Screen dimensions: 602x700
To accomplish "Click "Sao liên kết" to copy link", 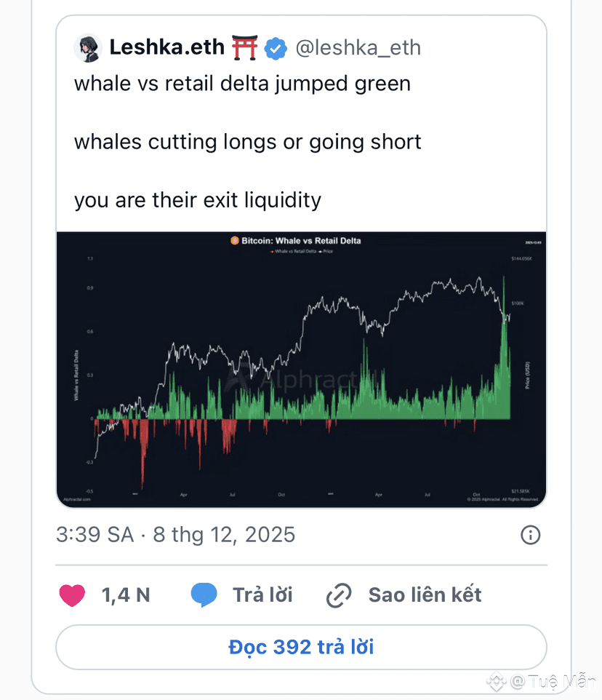I will 425,595.
